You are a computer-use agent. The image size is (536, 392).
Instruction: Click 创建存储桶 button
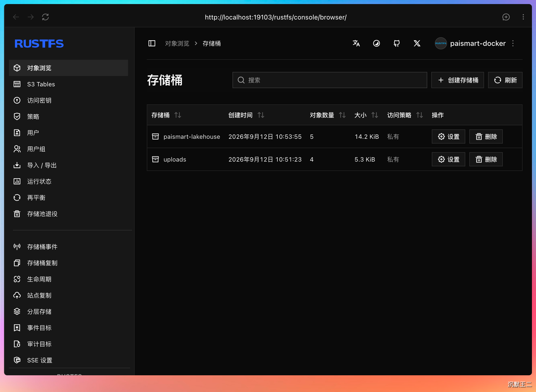coord(458,80)
